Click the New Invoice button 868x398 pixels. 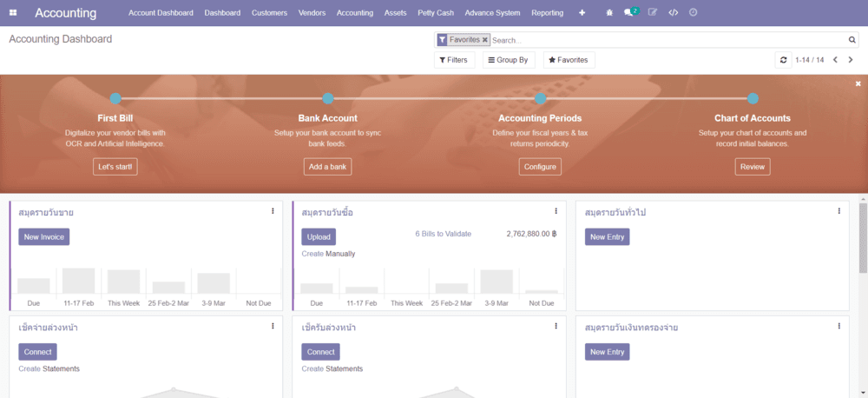(43, 236)
